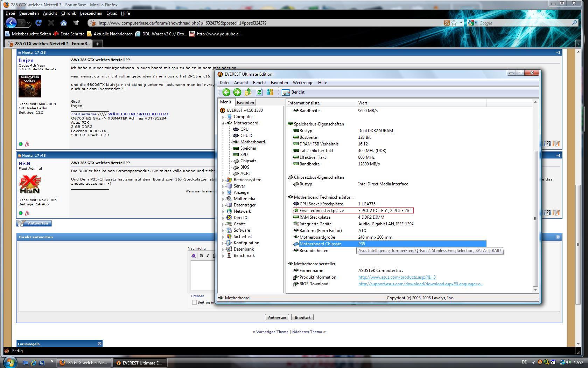Viewport: 588px width, 368px height.
Task: Open the BIOS Download support link
Action: point(421,284)
